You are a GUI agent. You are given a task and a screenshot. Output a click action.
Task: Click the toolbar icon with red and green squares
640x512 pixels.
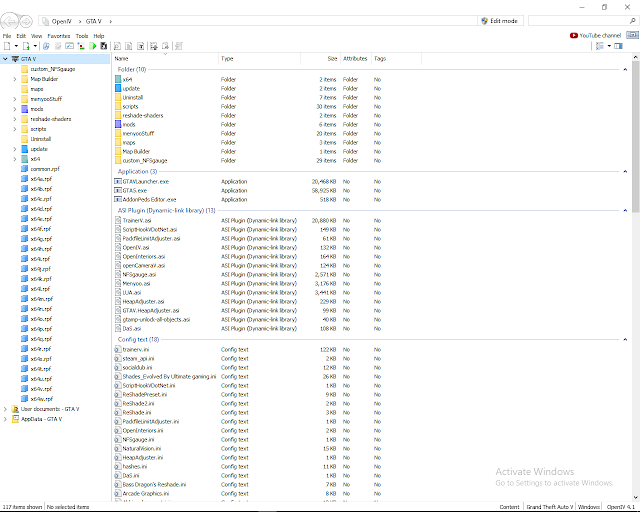click(x=81, y=46)
